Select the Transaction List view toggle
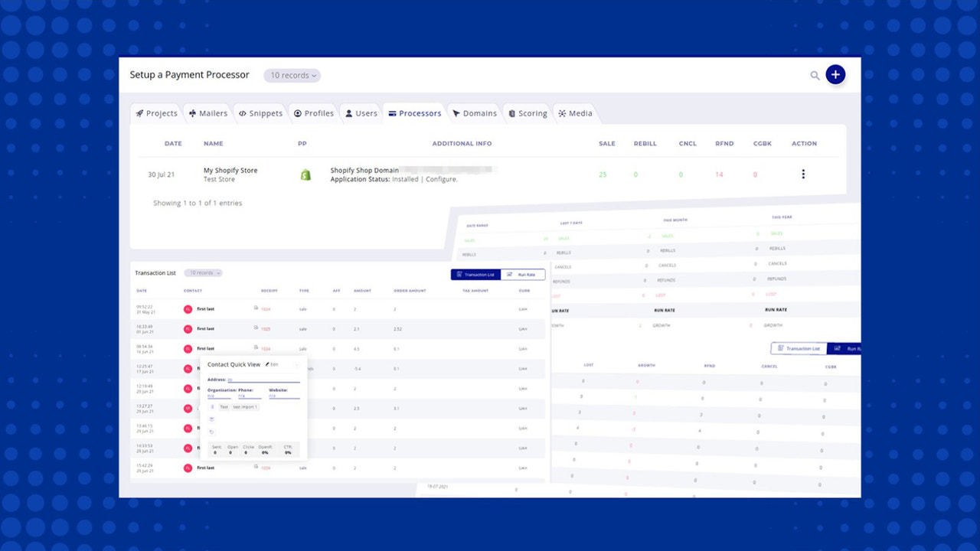980x551 pixels. click(477, 274)
